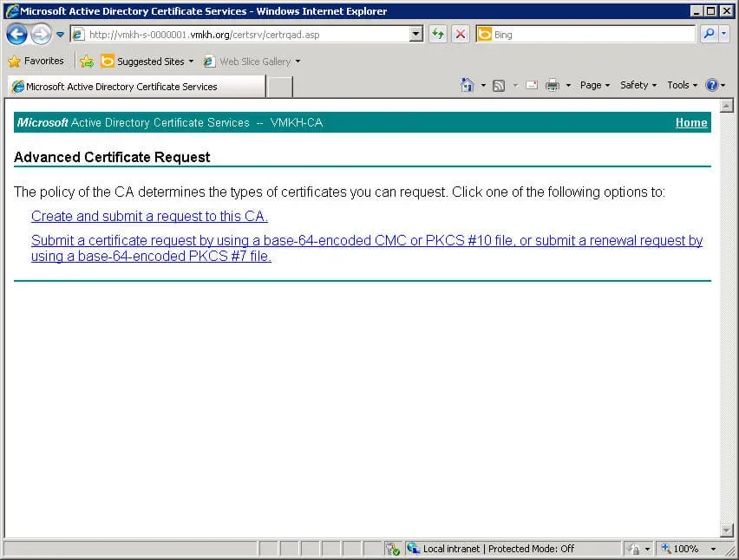The height and width of the screenshot is (560, 739).
Task: Expand the zoom level dropdown arrow
Action: 713,549
